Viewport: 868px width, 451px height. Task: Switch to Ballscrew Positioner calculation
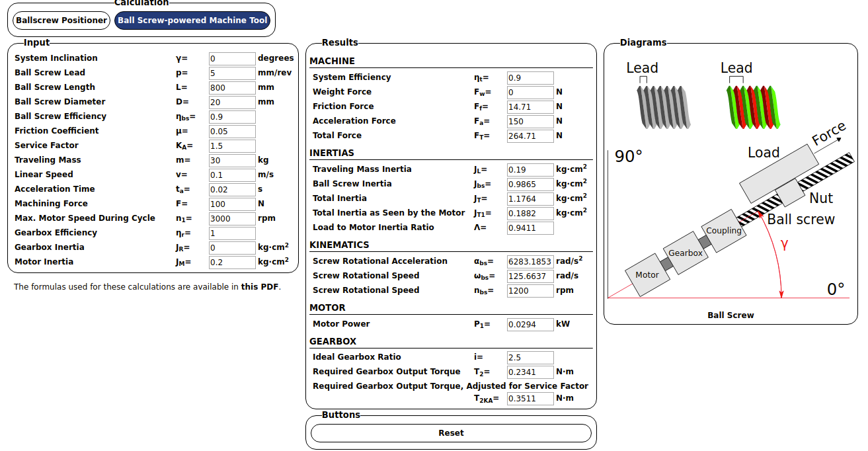(61, 20)
